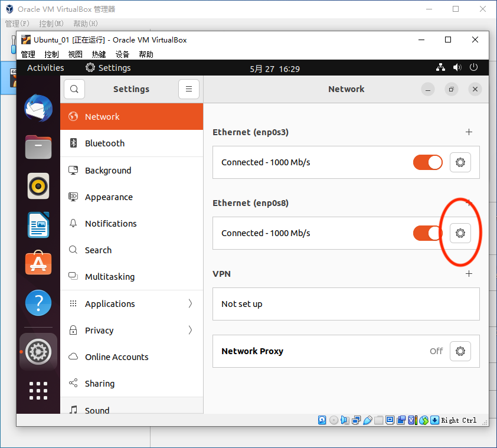The image size is (497, 448).
Task: Open the Files manager in the dock
Action: [x=38, y=147]
